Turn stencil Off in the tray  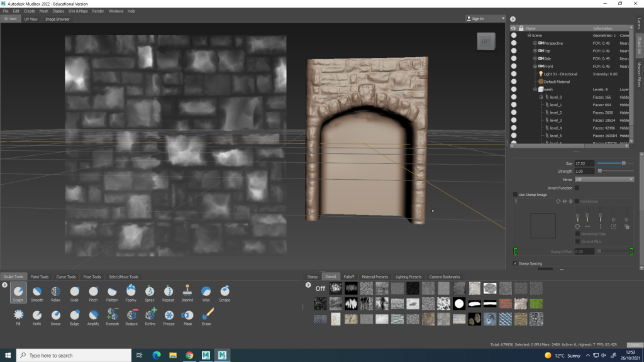[x=320, y=289]
